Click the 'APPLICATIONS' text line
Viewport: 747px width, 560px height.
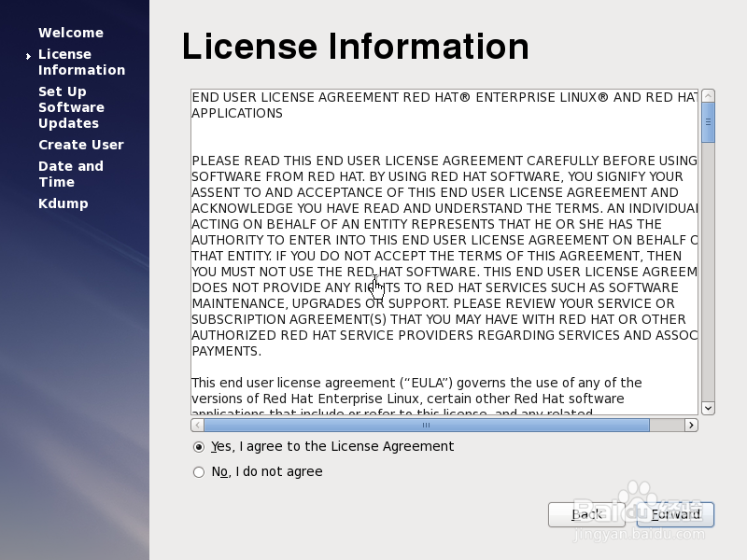pos(237,113)
